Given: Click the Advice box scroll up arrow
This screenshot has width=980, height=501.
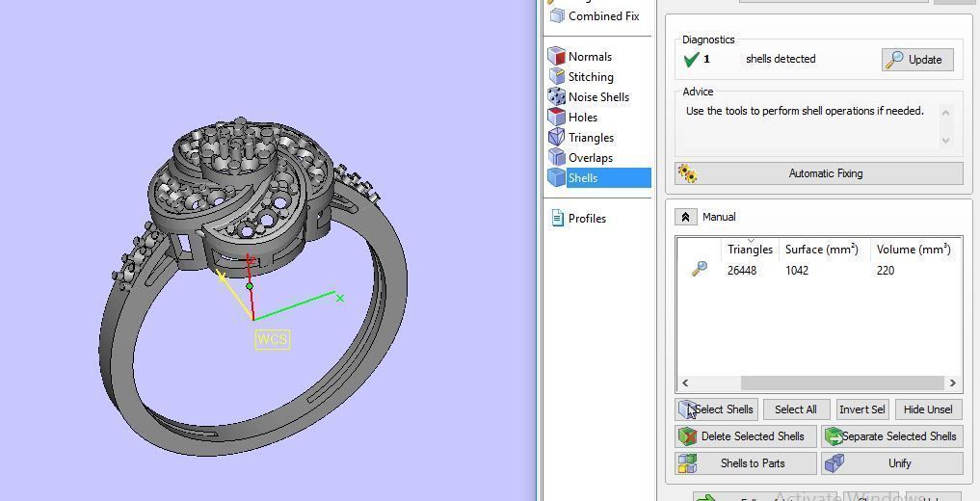Looking at the screenshot, I should click(945, 113).
